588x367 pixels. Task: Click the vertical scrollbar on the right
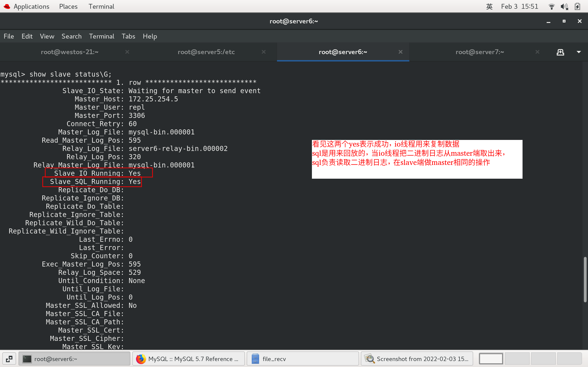coord(585,279)
